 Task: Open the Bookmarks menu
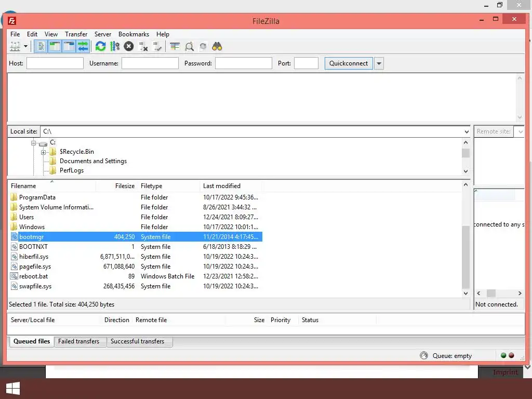(134, 34)
